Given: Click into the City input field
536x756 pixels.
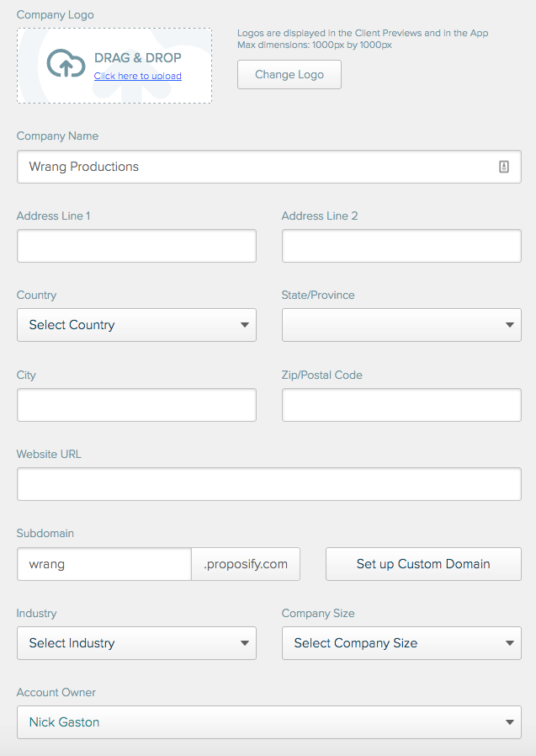Looking at the screenshot, I should [137, 405].
